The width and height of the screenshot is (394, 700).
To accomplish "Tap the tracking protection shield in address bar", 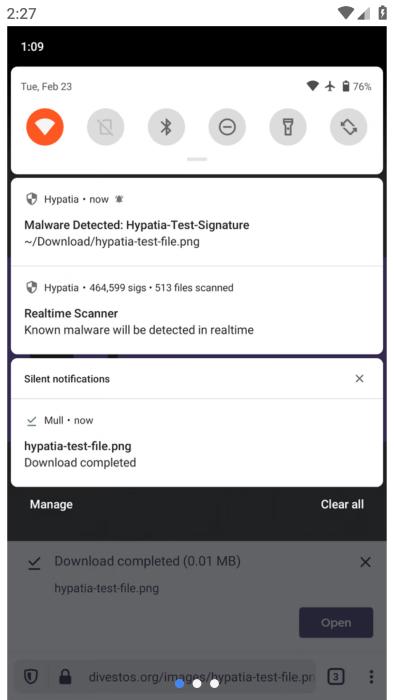I will click(x=30, y=677).
